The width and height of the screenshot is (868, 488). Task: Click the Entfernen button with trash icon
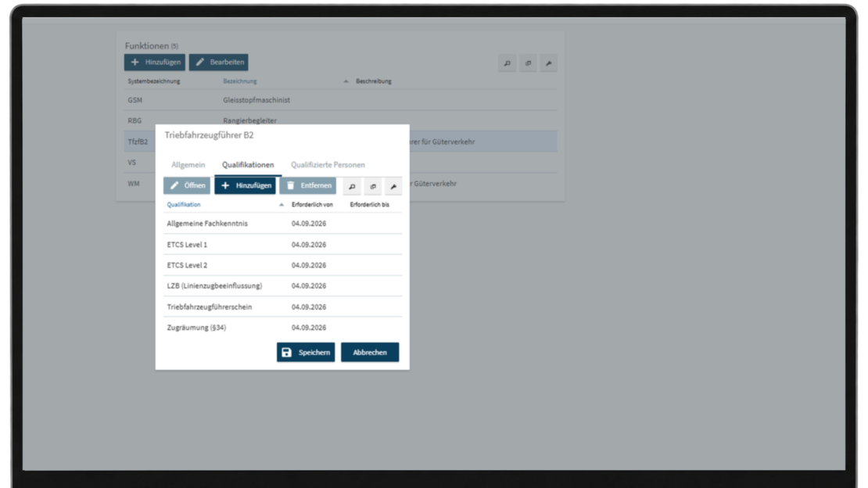click(x=308, y=185)
